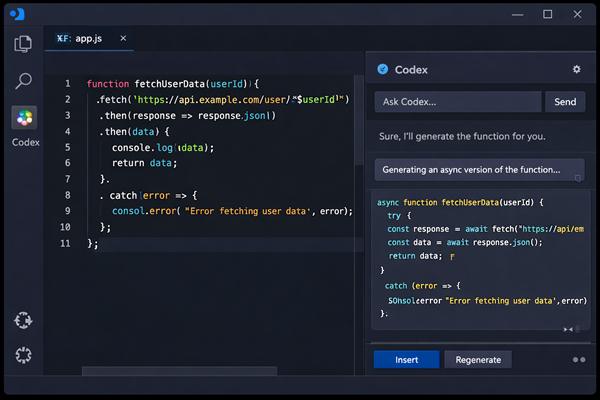Regenerate the Codex response
600x400 pixels.
pyautogui.click(x=478, y=360)
